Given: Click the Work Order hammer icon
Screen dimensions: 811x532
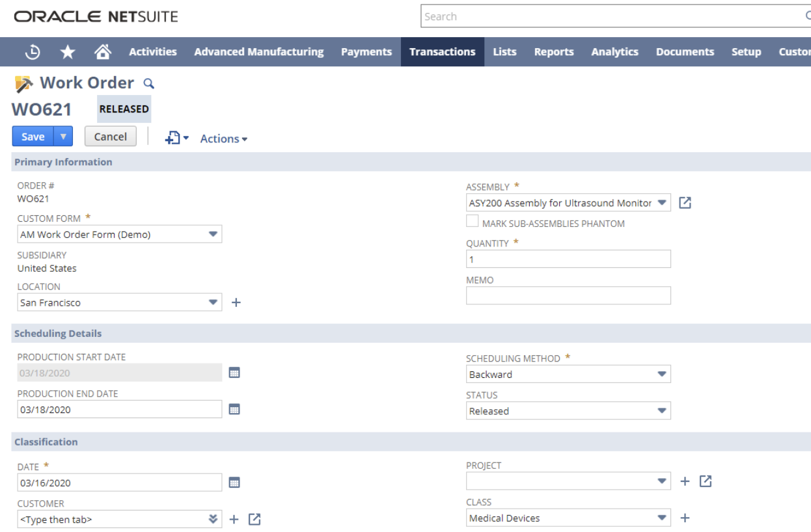Looking at the screenshot, I should [23, 84].
